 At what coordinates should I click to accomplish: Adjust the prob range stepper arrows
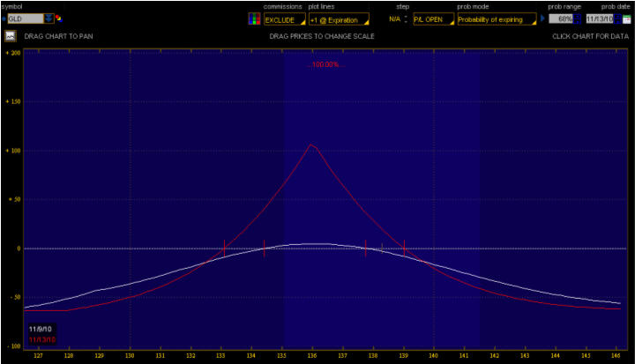point(577,19)
